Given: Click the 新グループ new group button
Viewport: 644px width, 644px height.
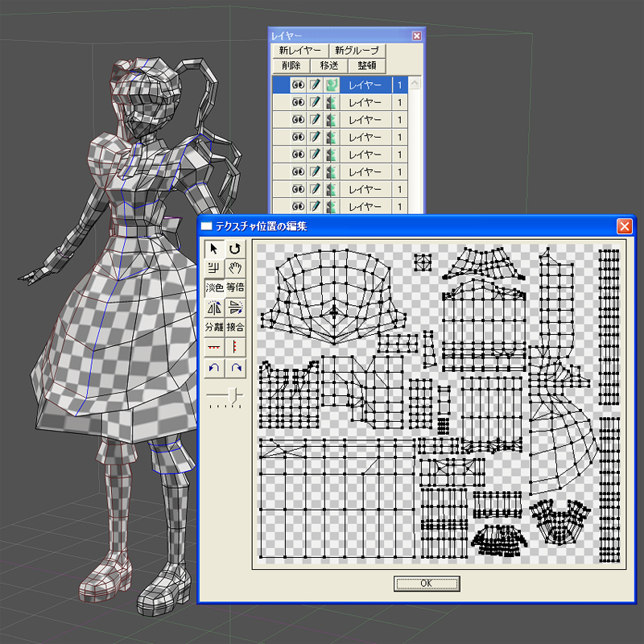Looking at the screenshot, I should coord(357,51).
